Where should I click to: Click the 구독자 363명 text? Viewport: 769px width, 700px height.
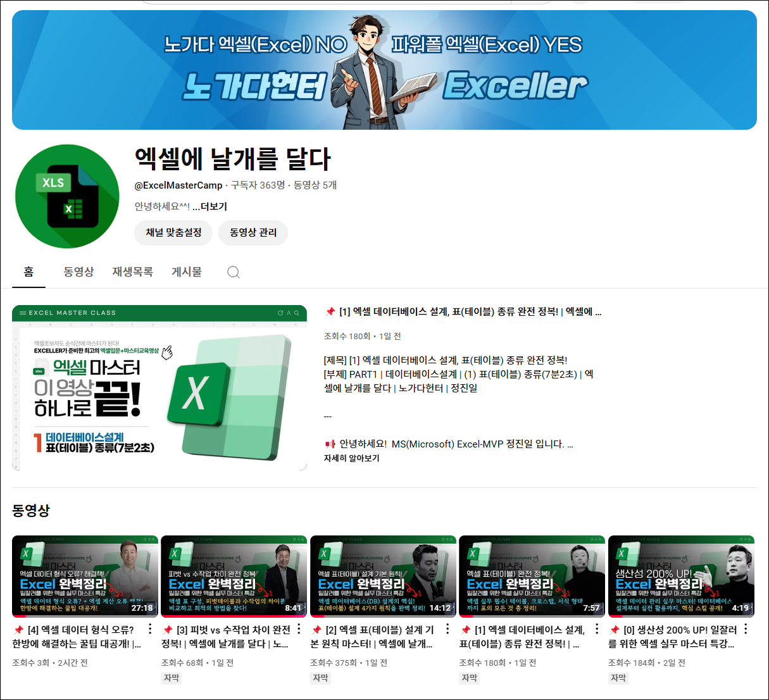258,185
